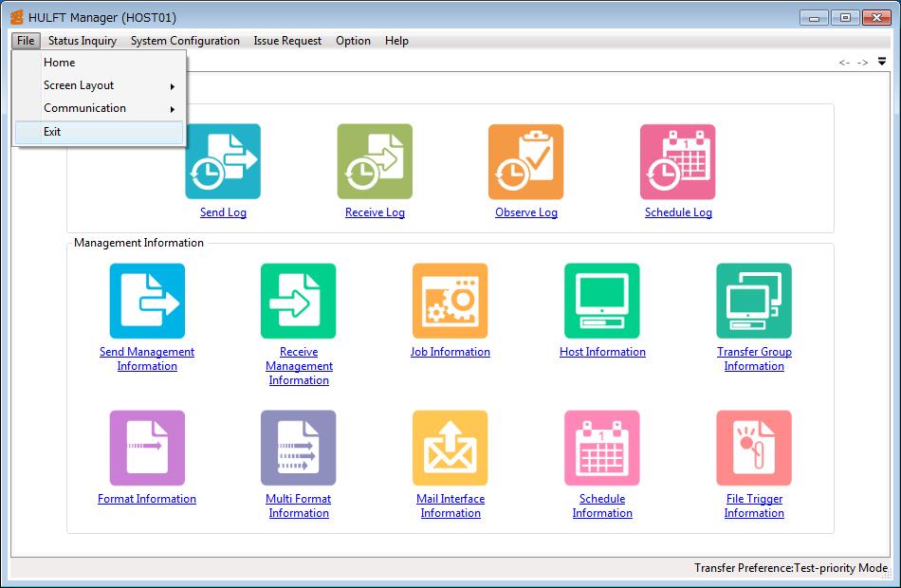Click the Format Information icon

[x=147, y=448]
